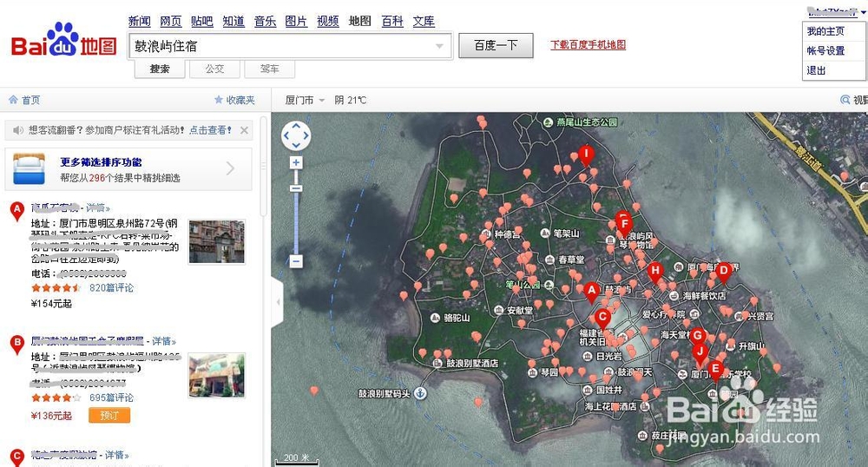
Task: Open the 百科 navigation link
Action: coord(392,21)
